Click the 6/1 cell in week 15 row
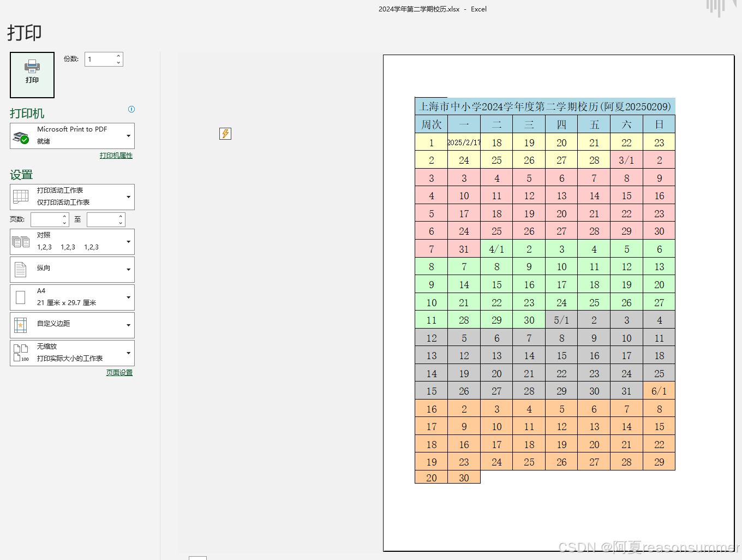The image size is (742, 560). click(659, 391)
